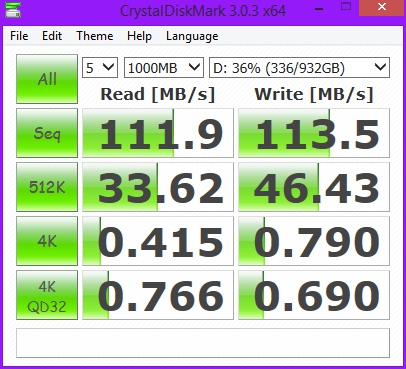The height and width of the screenshot is (369, 406).
Task: Click the Seq write result 113.5
Action: tap(314, 133)
